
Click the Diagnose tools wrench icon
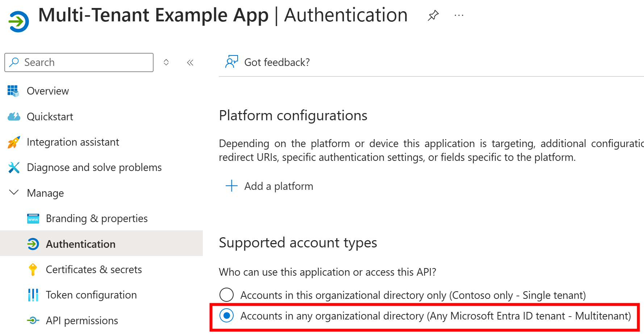coord(14,167)
